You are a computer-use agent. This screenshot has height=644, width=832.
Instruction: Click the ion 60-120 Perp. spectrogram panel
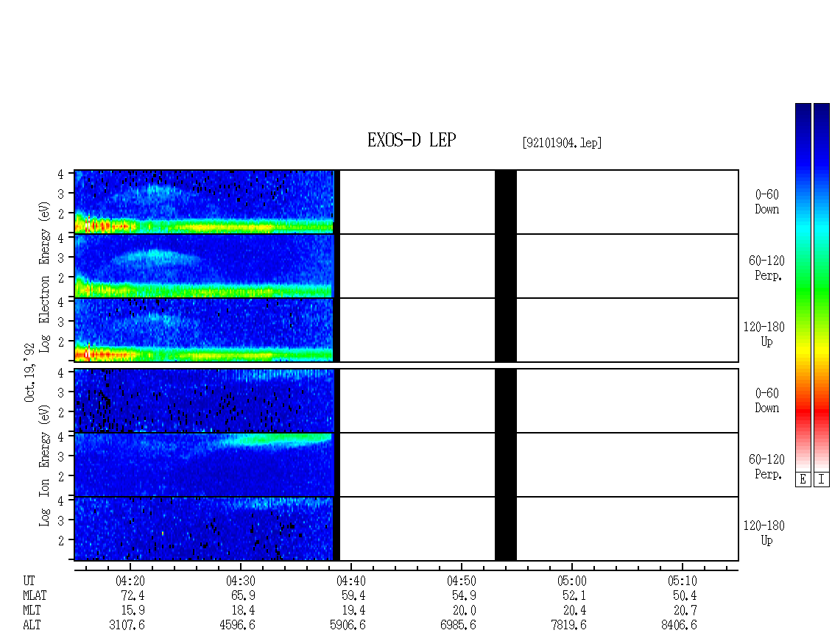tap(406, 464)
